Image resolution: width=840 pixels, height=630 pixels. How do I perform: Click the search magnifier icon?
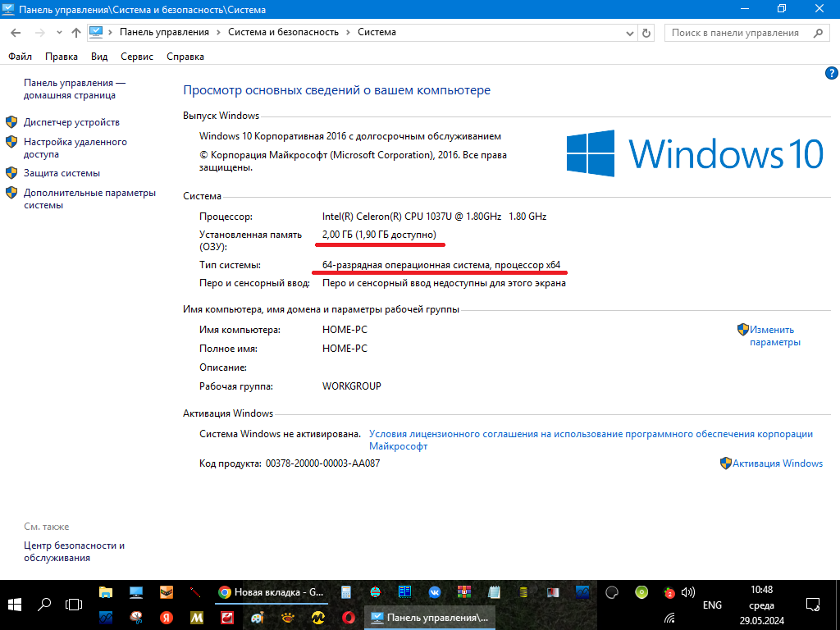click(x=818, y=33)
